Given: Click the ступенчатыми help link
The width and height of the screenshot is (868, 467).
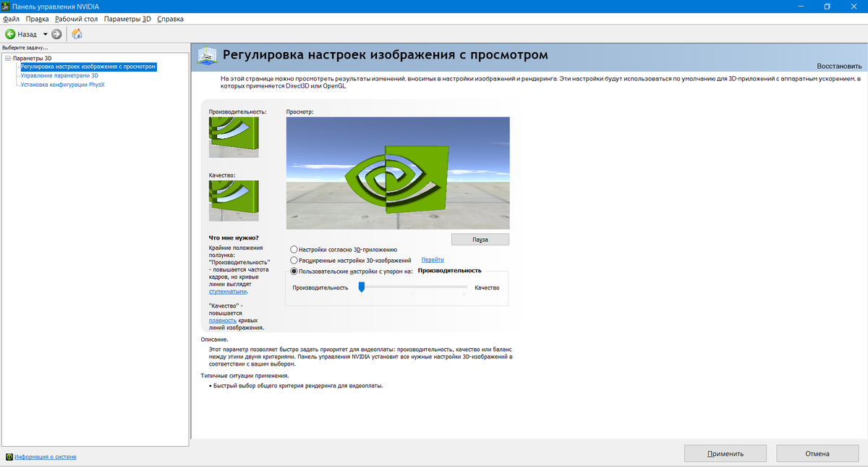Looking at the screenshot, I should coord(228,292).
